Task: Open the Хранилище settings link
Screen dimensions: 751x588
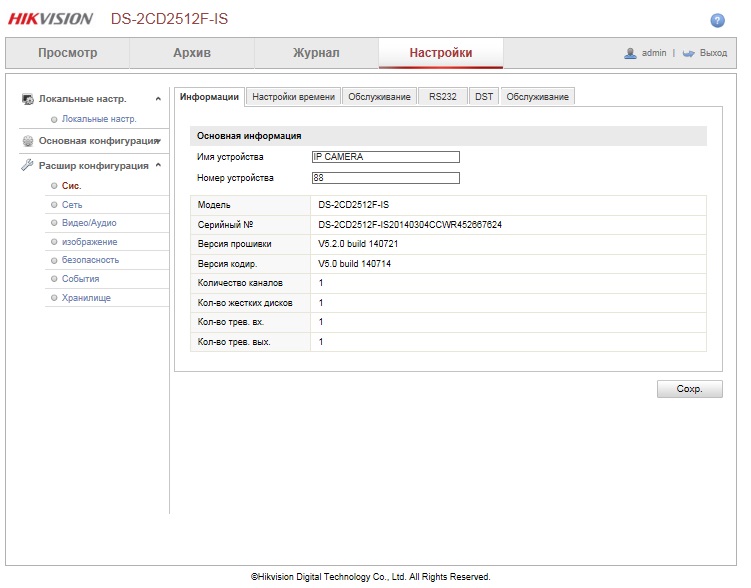Action: tap(86, 298)
